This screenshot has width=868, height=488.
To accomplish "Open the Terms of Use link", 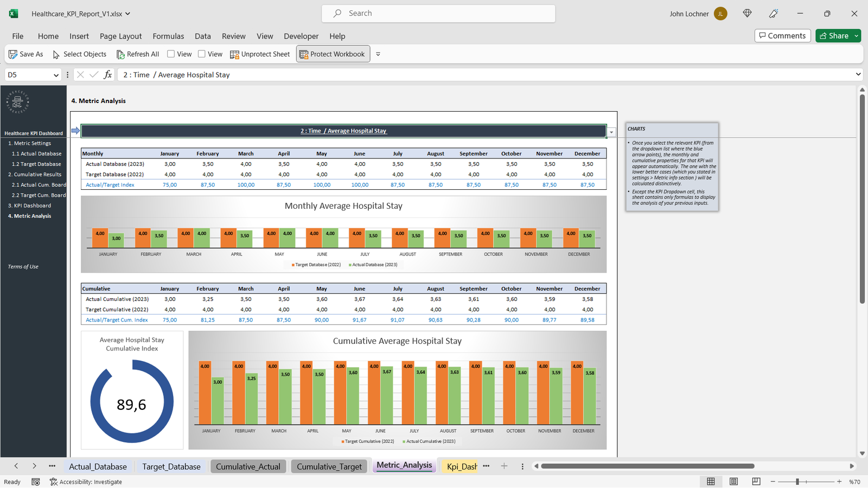I will 23,267.
